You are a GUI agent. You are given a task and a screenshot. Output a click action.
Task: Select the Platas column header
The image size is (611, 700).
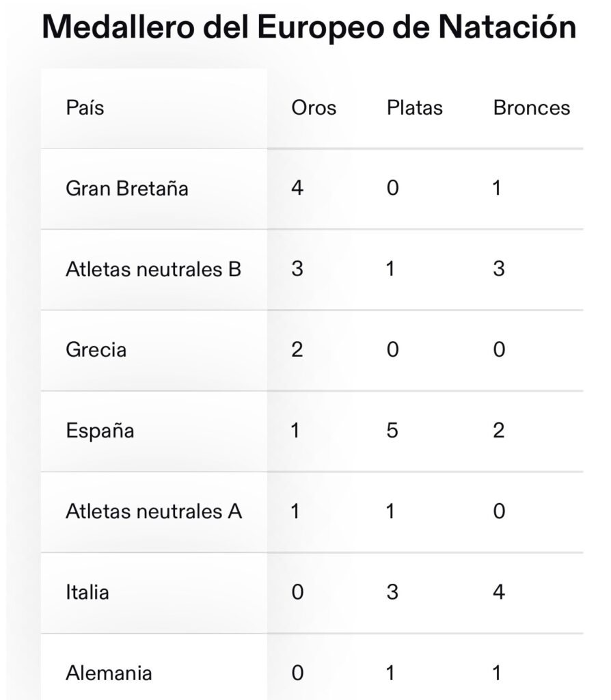click(x=415, y=108)
